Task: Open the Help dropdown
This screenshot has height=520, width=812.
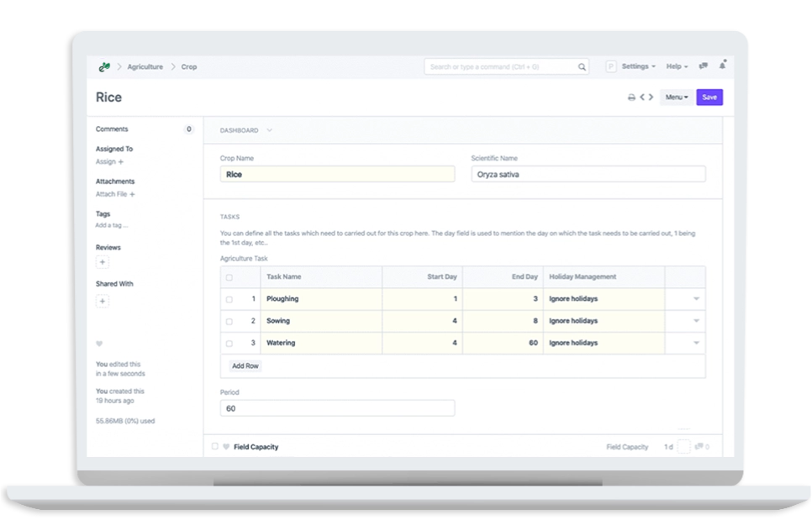Action: tap(677, 66)
